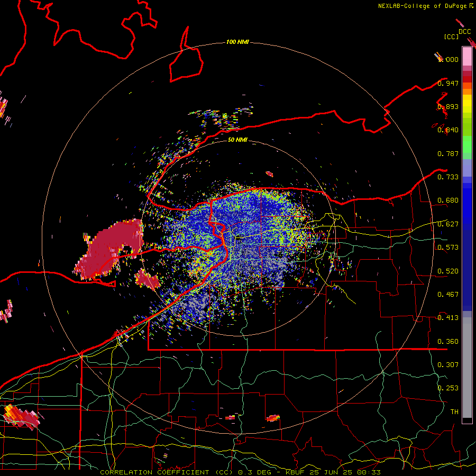Click the 0.627 color scale value
Image resolution: width=476 pixels, height=476 pixels.
(448, 224)
